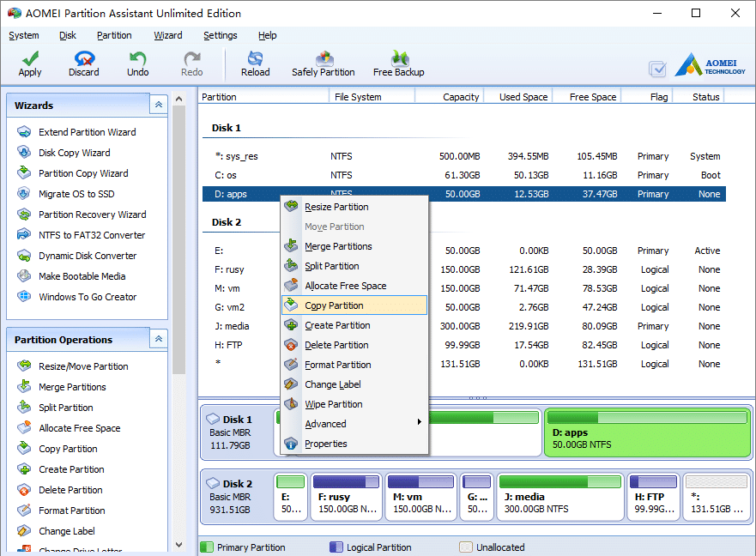This screenshot has height=556, width=756.
Task: Click the NTFS to FAT32 Converter link
Action: [x=92, y=235]
